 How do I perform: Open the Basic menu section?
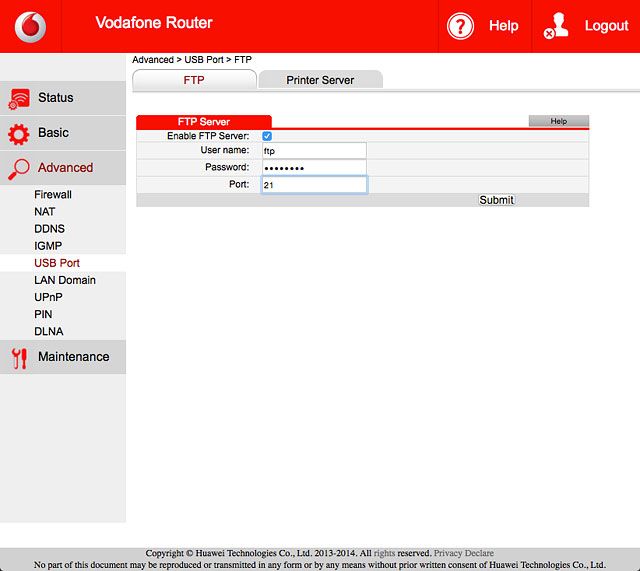pyautogui.click(x=63, y=133)
